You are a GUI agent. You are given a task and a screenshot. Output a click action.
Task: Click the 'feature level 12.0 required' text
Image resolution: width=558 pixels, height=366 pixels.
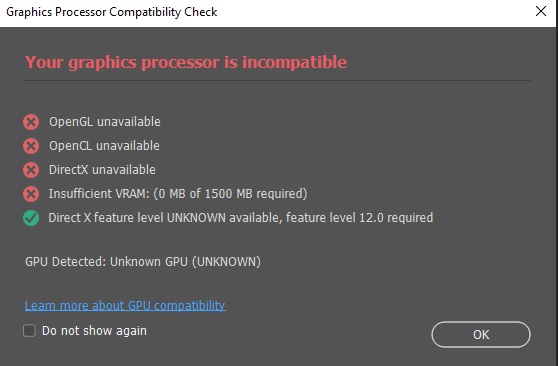click(x=360, y=218)
